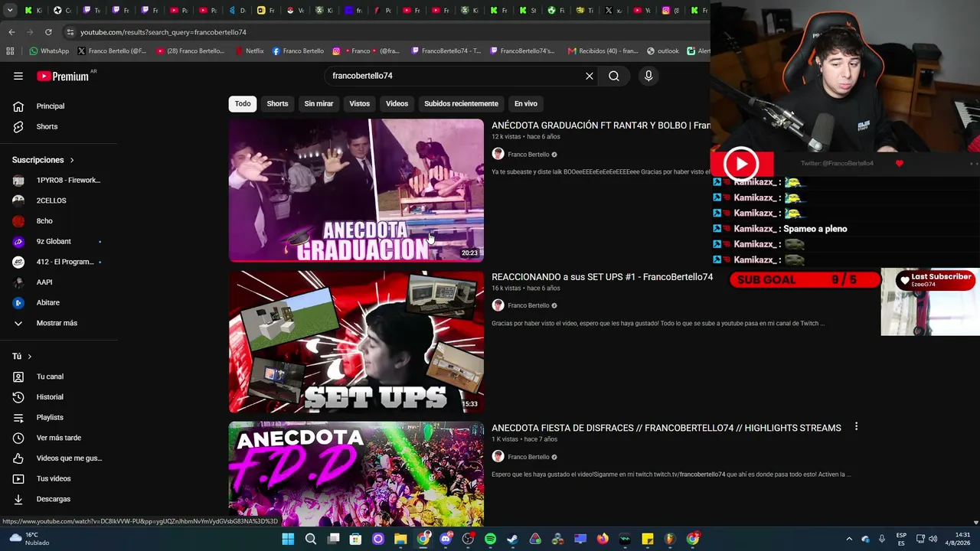
Task: Play the SET UPS video thumbnail
Action: point(356,342)
